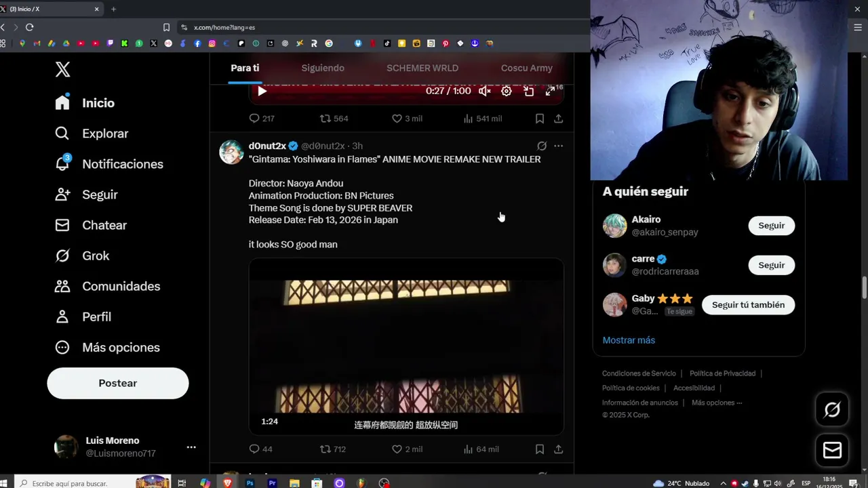868x488 pixels.
Task: Bookmark the Gintama trailer post
Action: (540, 449)
